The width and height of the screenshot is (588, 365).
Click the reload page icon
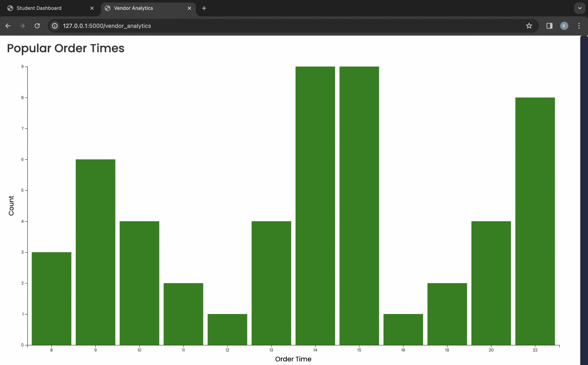click(x=37, y=26)
